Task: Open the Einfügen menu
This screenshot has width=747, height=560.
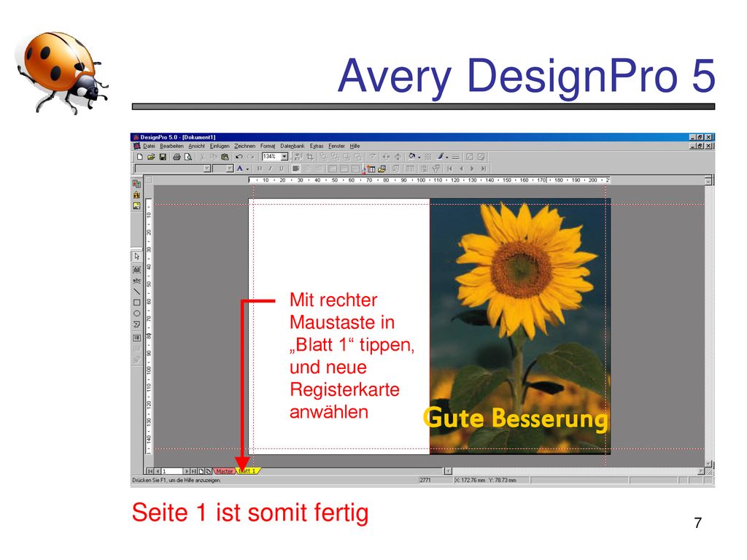Action: pyautogui.click(x=220, y=146)
